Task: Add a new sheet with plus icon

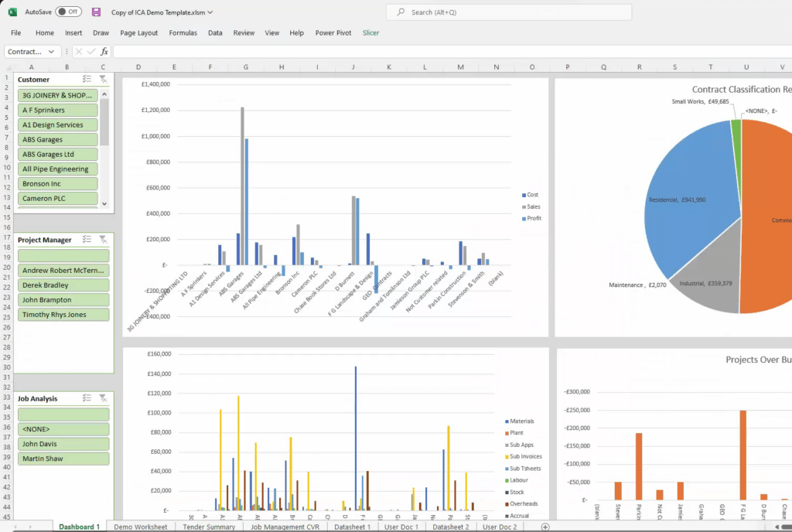Action: click(x=545, y=527)
